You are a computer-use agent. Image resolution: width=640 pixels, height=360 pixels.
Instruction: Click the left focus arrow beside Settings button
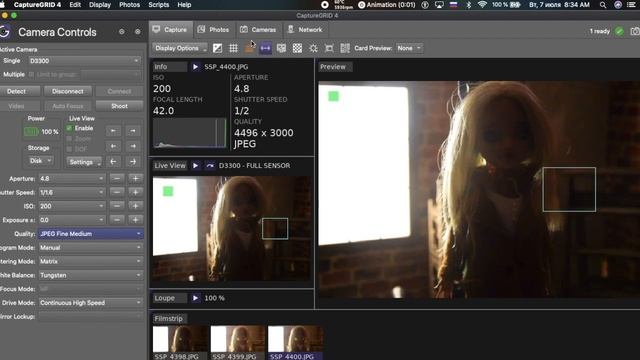tap(113, 162)
